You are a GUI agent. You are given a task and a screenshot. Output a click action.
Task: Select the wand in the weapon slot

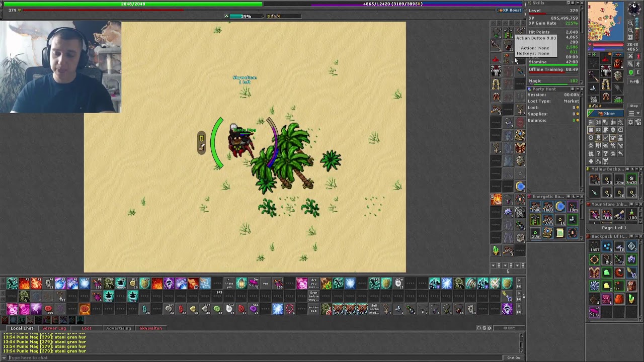click(x=593, y=76)
